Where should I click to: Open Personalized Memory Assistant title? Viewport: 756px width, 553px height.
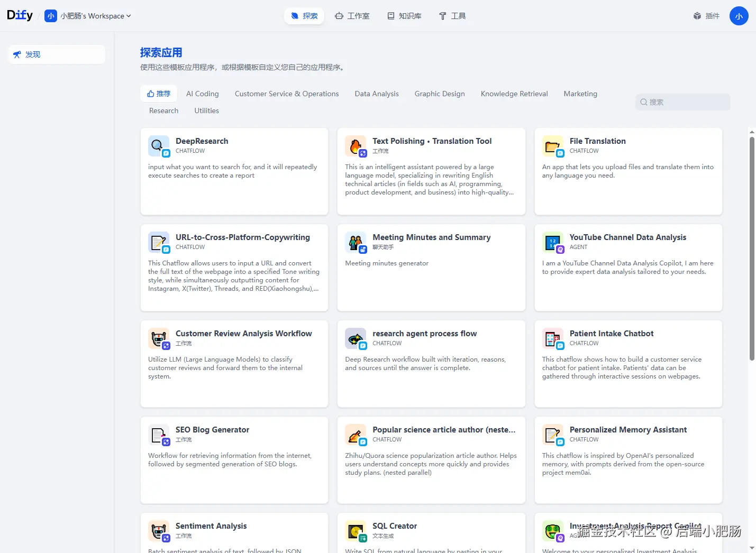pos(629,430)
